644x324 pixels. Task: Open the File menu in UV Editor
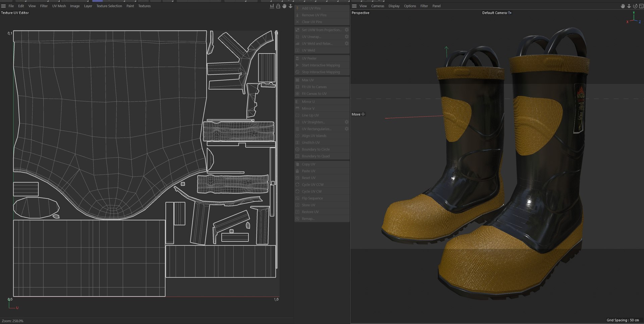tap(11, 6)
